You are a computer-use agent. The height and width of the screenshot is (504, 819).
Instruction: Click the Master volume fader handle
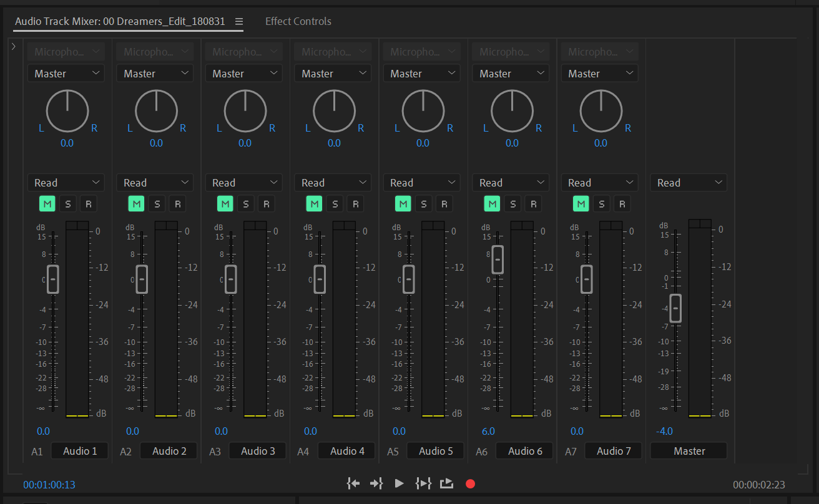pos(675,308)
